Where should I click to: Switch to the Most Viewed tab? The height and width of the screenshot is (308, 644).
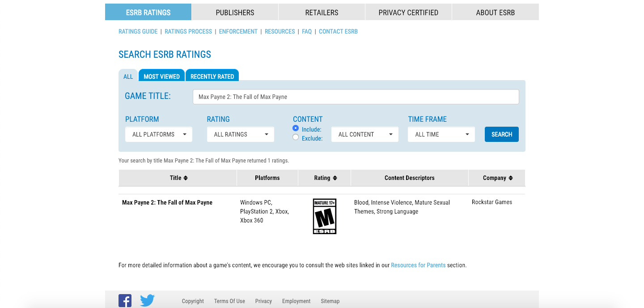(161, 76)
